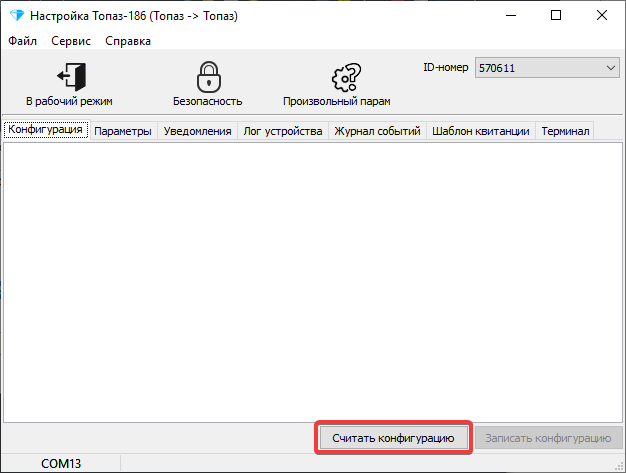Select the Конфигурация tab

(x=46, y=130)
